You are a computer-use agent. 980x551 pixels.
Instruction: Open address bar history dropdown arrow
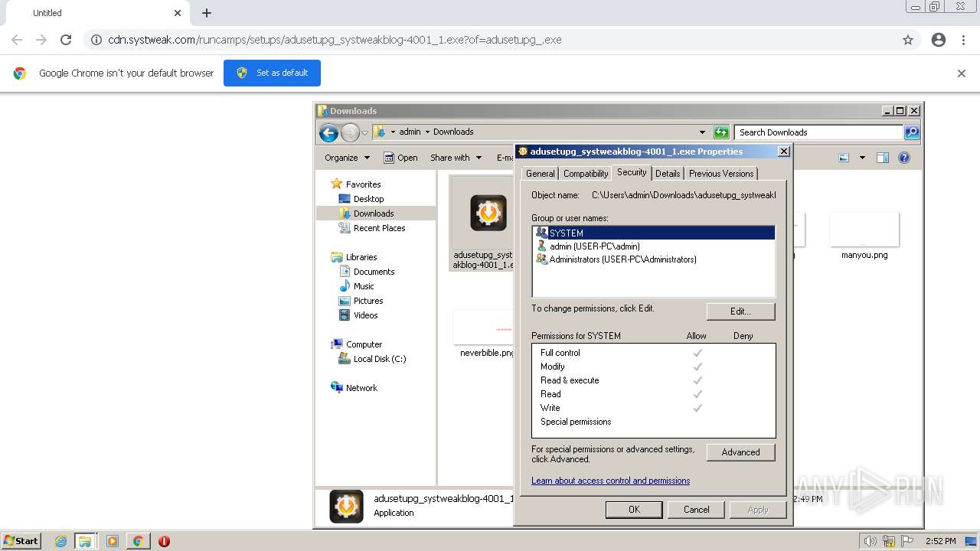[x=702, y=132]
